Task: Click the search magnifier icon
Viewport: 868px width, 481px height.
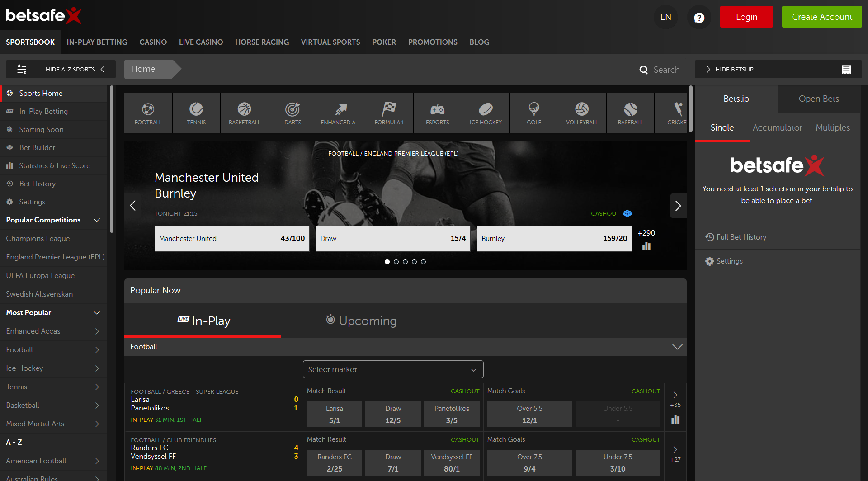Action: click(644, 70)
